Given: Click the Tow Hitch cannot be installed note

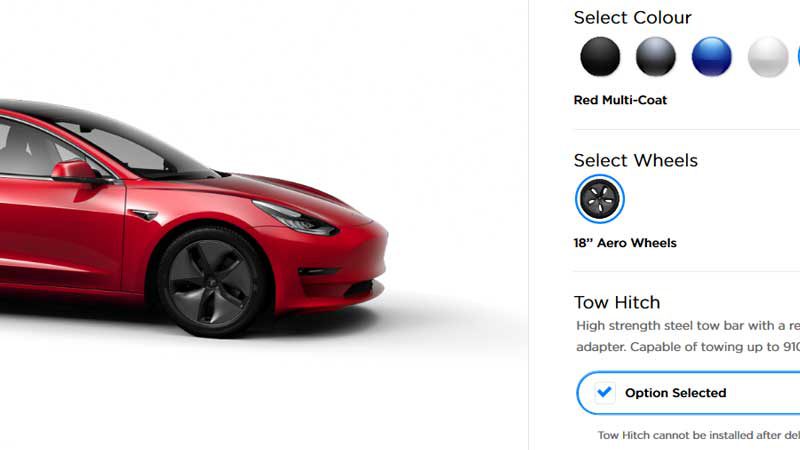Looking at the screenshot, I should 698,435.
